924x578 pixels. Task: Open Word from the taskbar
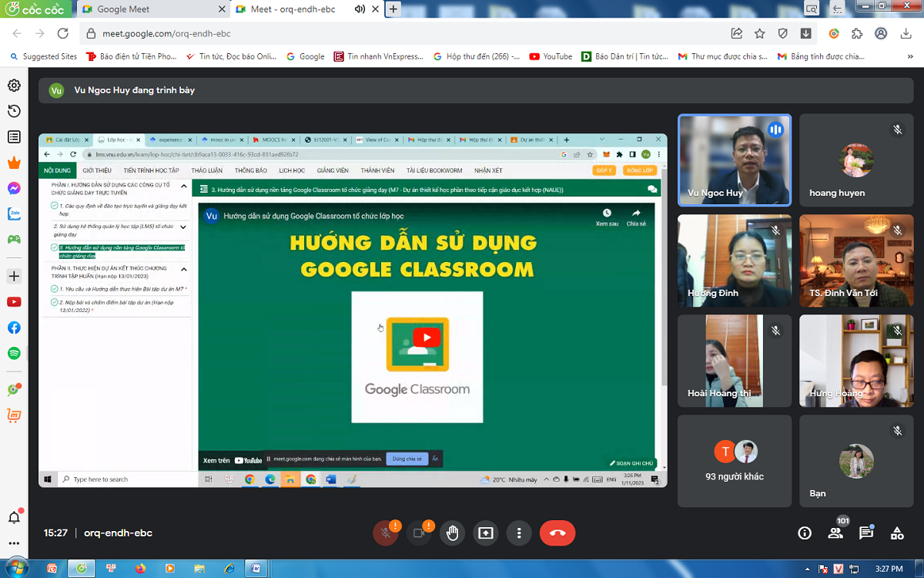click(256, 569)
